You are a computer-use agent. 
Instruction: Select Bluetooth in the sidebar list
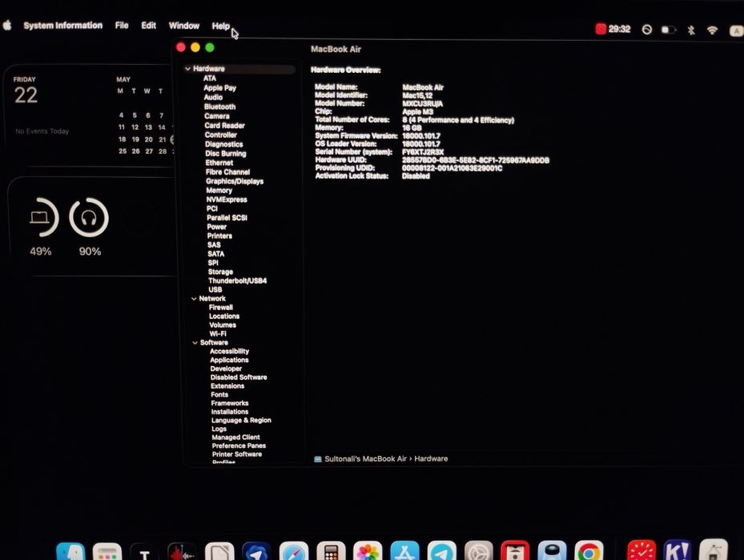point(219,107)
